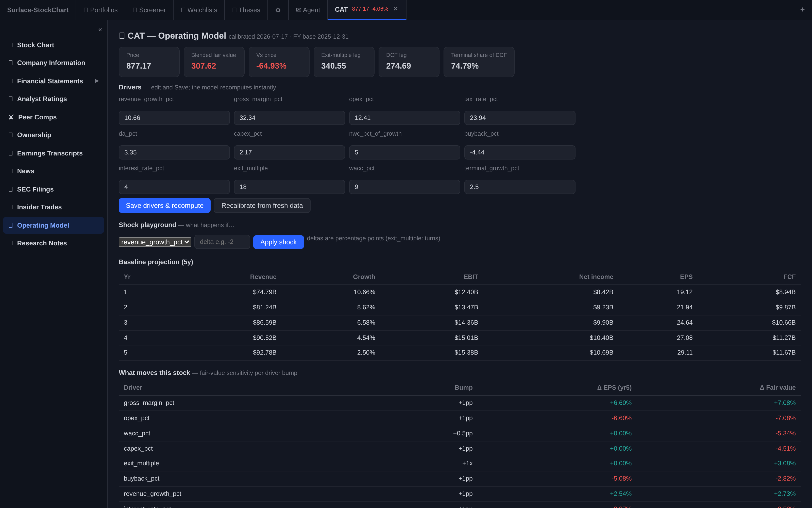Edit the buyback_pct input

click(520, 152)
